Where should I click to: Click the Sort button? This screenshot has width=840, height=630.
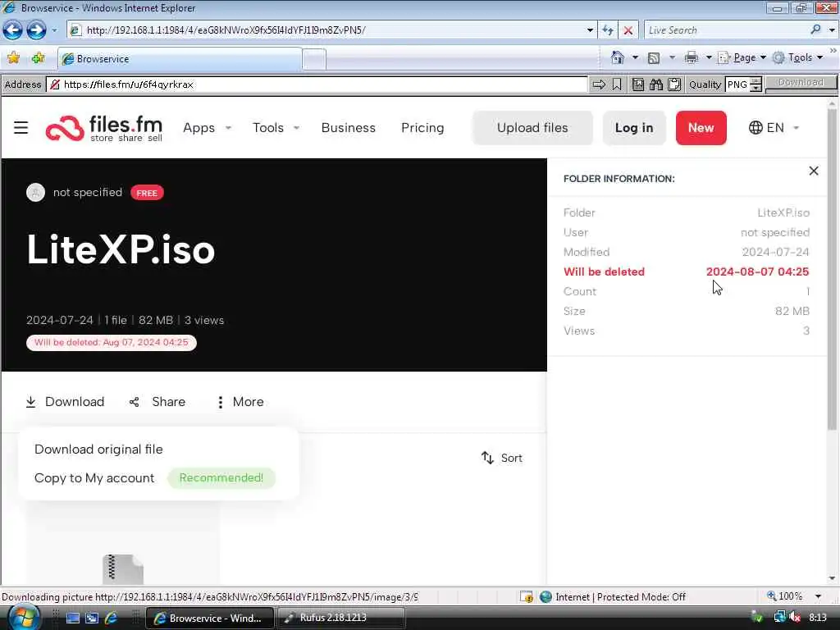tap(501, 458)
